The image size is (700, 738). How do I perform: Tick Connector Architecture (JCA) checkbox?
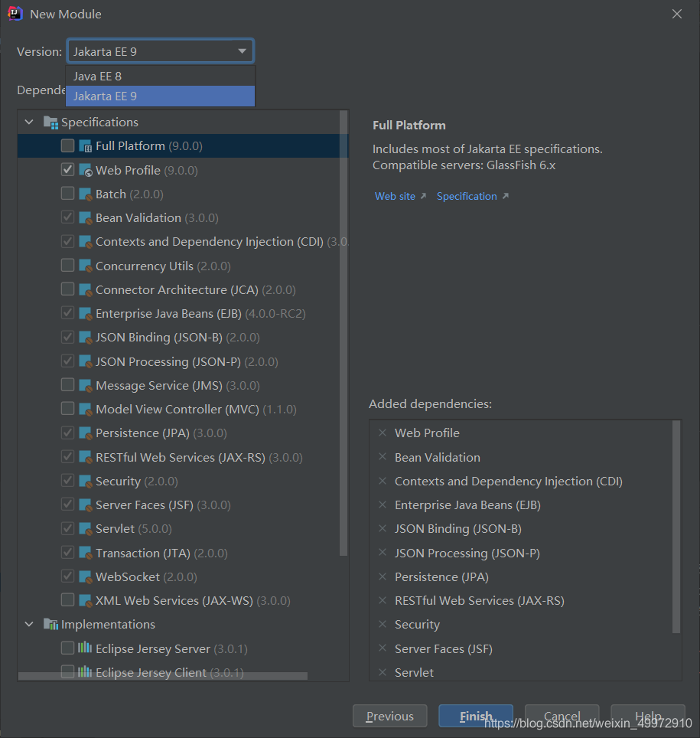68,289
